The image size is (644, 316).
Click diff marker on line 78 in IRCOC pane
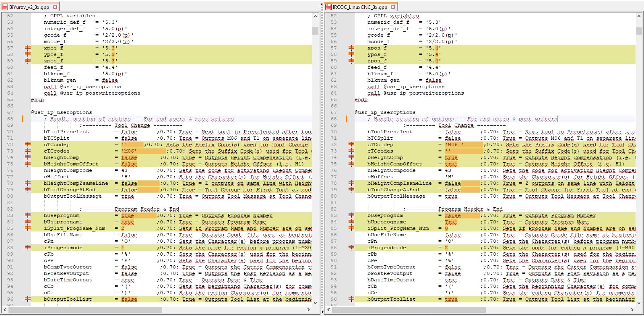click(x=351, y=183)
